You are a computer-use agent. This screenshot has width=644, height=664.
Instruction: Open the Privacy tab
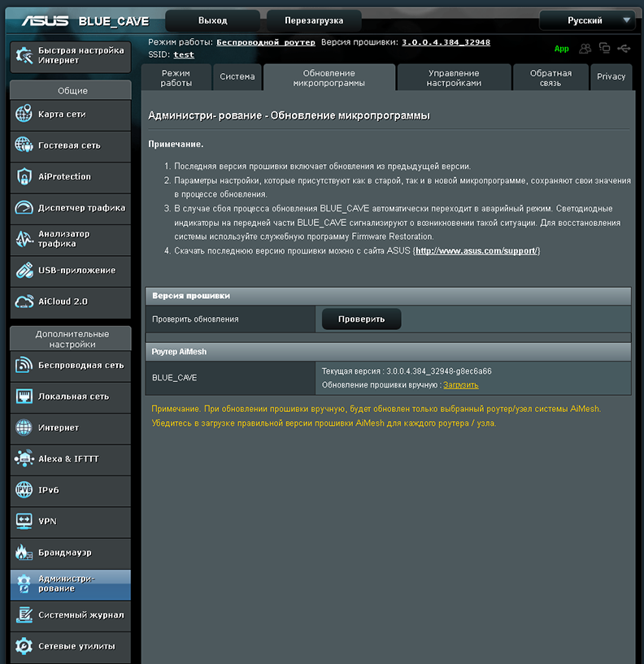[611, 76]
